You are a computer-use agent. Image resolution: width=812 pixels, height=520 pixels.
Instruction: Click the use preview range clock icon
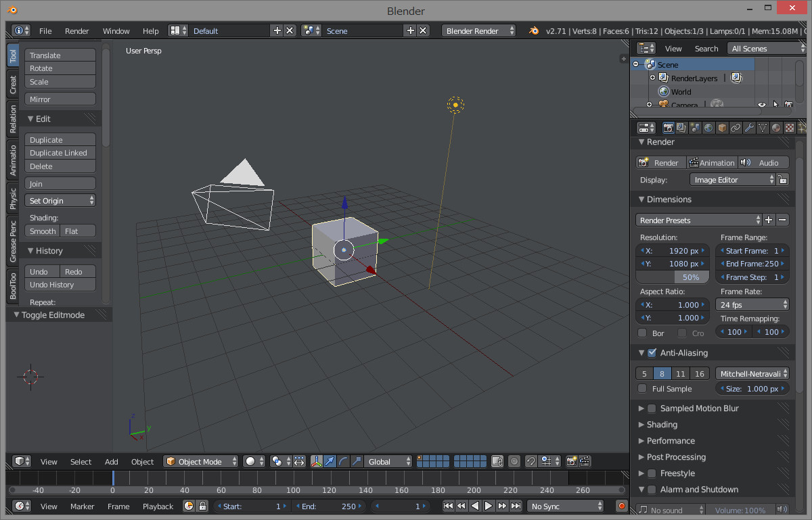[189, 506]
